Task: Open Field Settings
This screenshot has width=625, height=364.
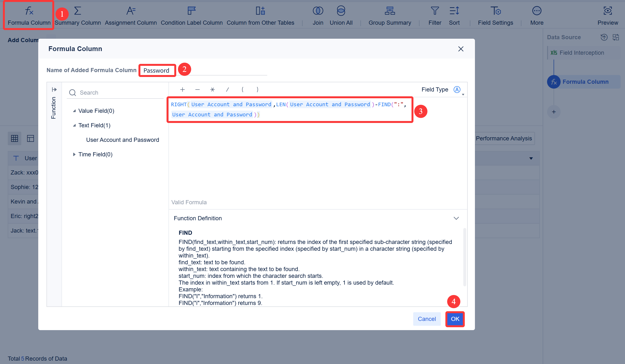Action: (495, 15)
